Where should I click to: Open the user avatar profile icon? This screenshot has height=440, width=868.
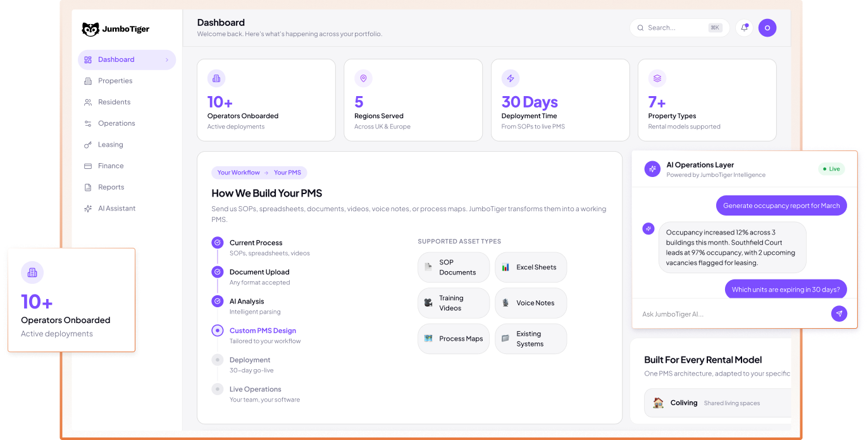(x=767, y=28)
